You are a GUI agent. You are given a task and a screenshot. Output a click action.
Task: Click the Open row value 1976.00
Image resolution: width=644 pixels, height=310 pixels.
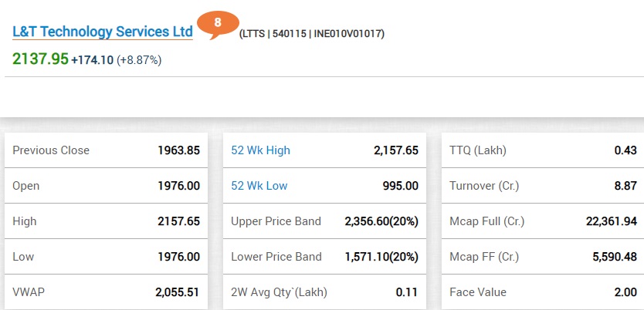[178, 186]
